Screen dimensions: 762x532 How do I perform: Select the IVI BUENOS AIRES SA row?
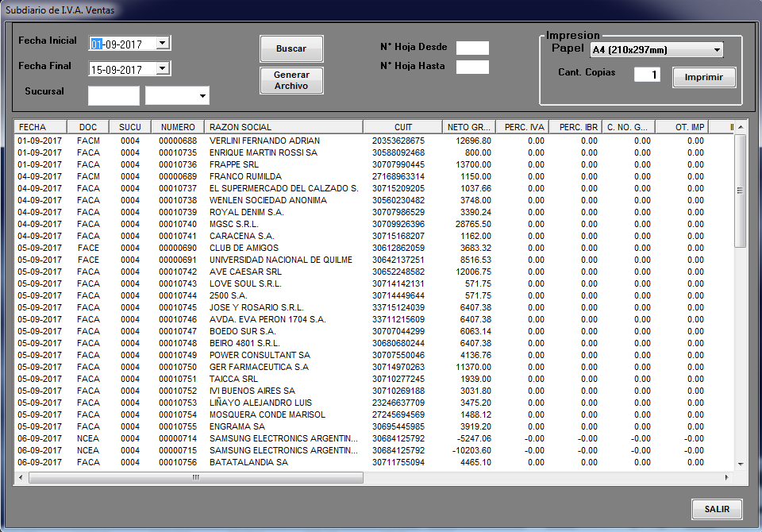(374, 391)
